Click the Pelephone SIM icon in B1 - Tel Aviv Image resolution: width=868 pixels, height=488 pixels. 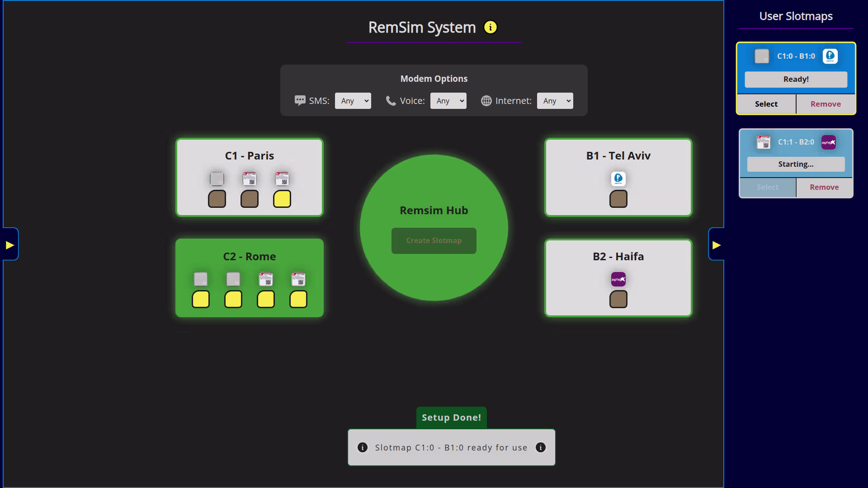coord(618,178)
